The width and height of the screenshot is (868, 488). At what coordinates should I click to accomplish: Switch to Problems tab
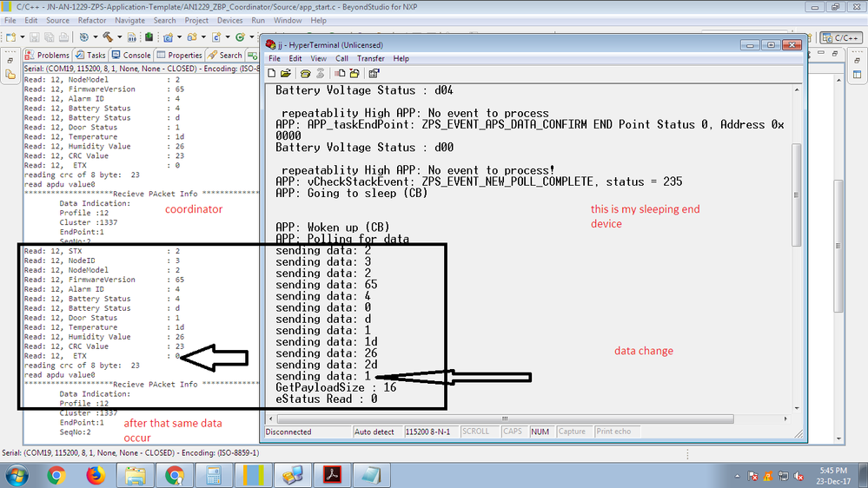[48, 56]
